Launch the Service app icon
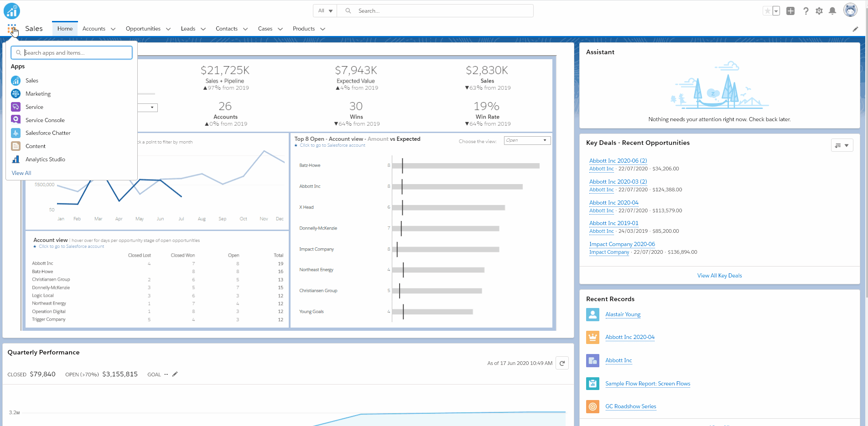Image resolution: width=868 pixels, height=426 pixels. tap(16, 107)
